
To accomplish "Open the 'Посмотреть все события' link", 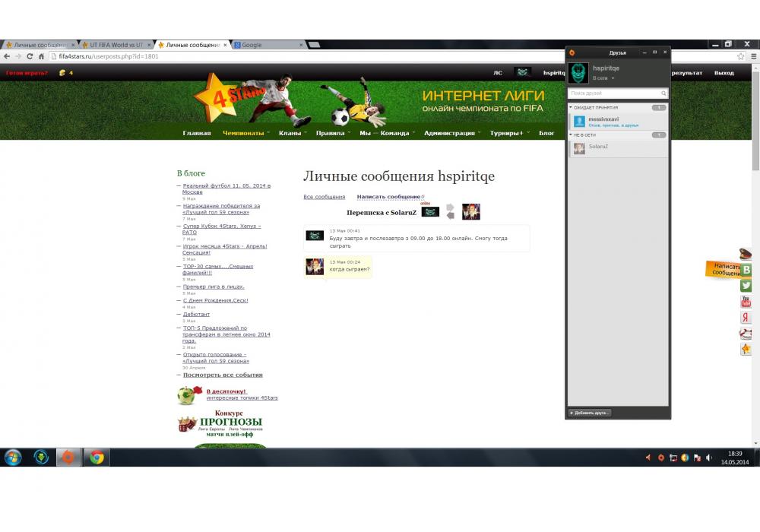I will (223, 375).
